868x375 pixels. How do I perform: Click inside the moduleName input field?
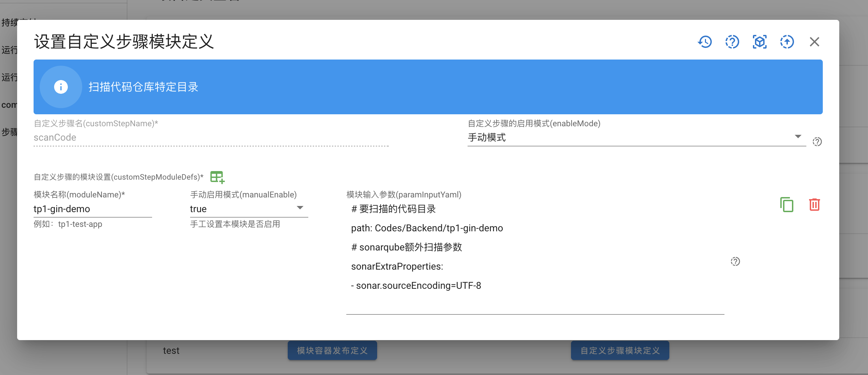pyautogui.click(x=92, y=209)
